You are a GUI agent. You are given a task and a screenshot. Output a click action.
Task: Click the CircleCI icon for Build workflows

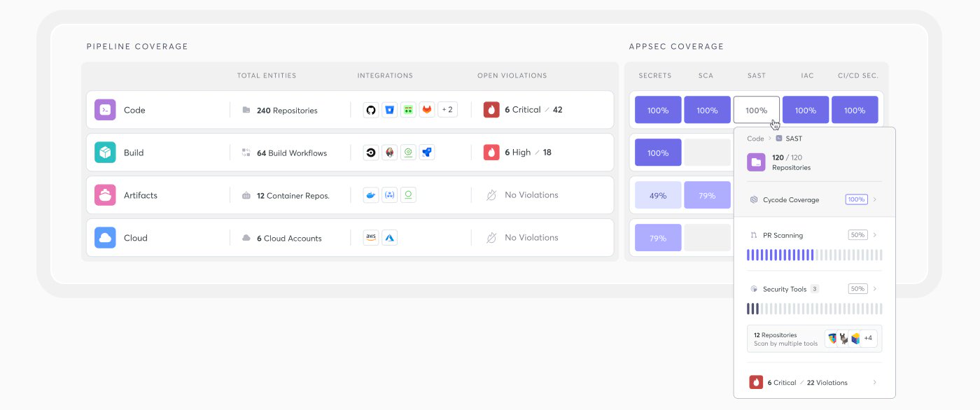[x=370, y=152]
